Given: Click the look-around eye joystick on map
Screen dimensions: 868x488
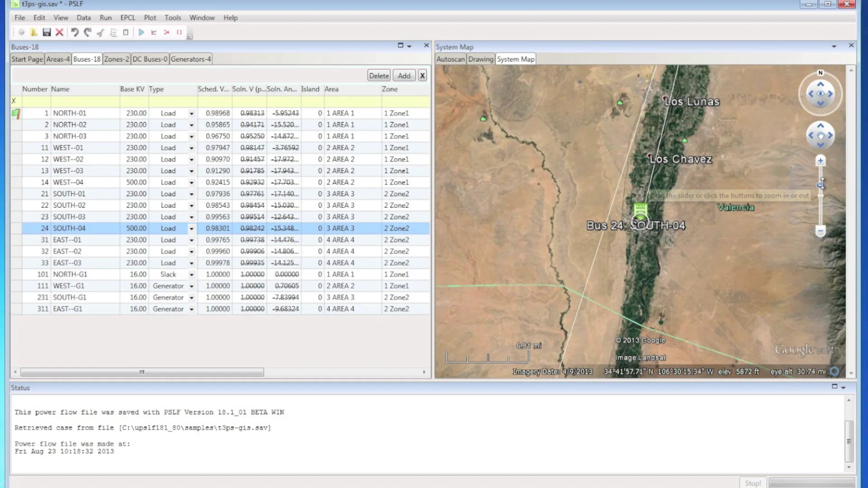Looking at the screenshot, I should pos(821,94).
